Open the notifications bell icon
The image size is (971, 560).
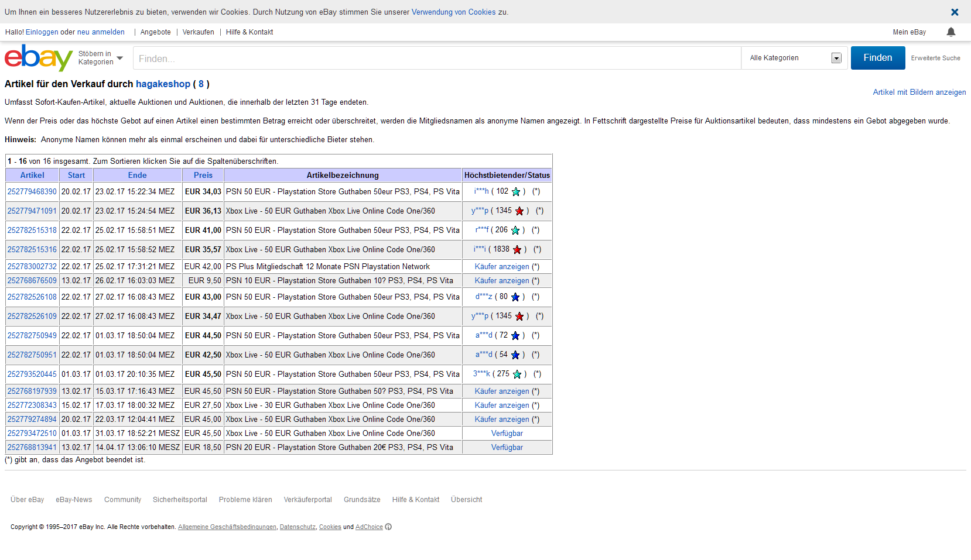click(951, 32)
